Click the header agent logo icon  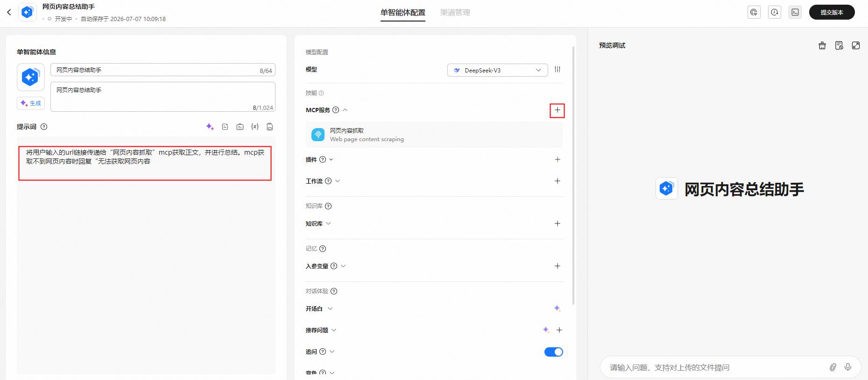[28, 12]
